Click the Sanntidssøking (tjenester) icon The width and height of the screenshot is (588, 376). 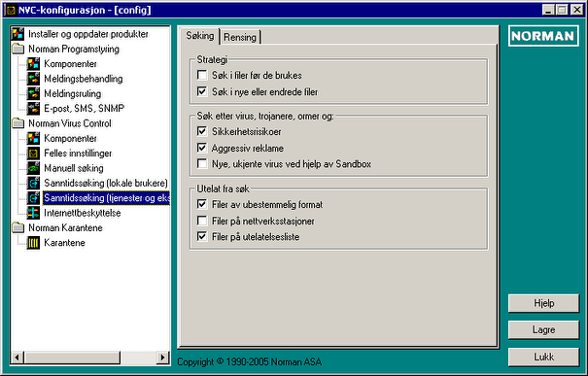(x=33, y=197)
